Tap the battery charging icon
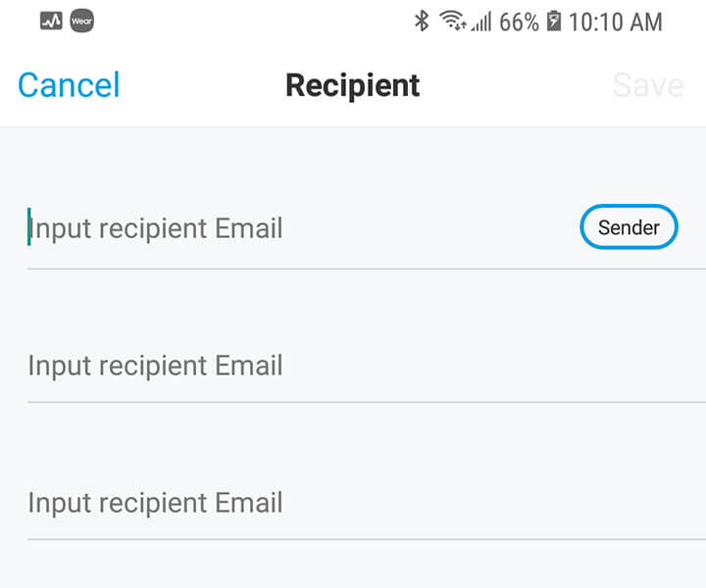Image resolution: width=706 pixels, height=588 pixels. pos(554,21)
